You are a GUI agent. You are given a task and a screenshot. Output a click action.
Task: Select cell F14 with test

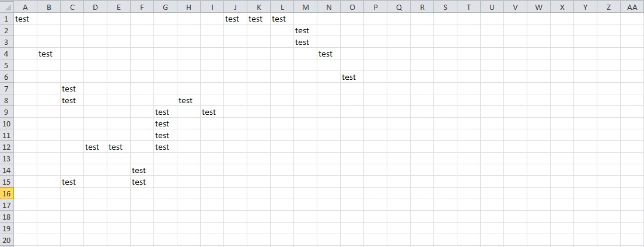[142, 170]
